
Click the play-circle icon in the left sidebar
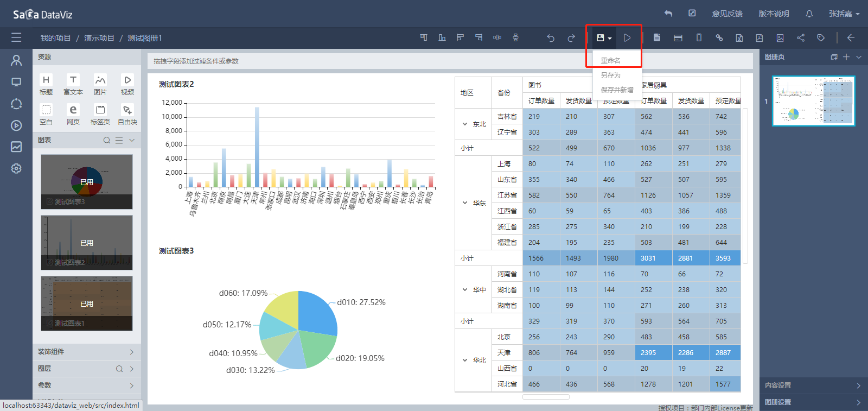click(x=16, y=125)
